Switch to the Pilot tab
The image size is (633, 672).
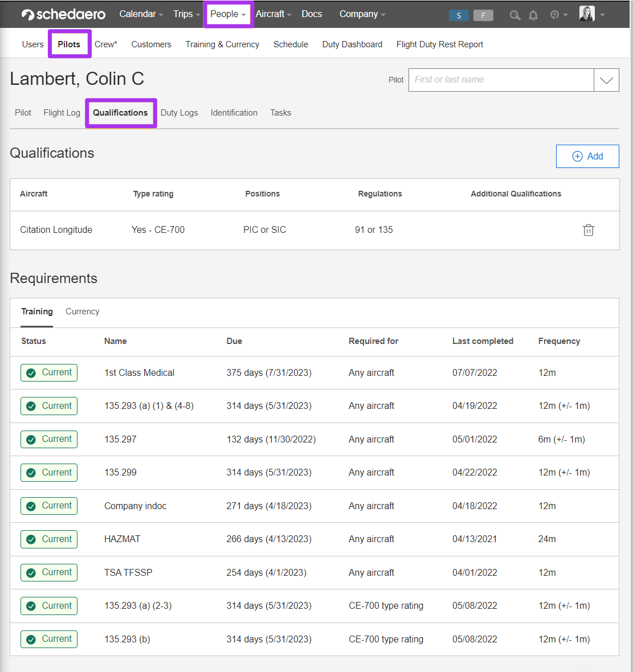[x=23, y=113]
